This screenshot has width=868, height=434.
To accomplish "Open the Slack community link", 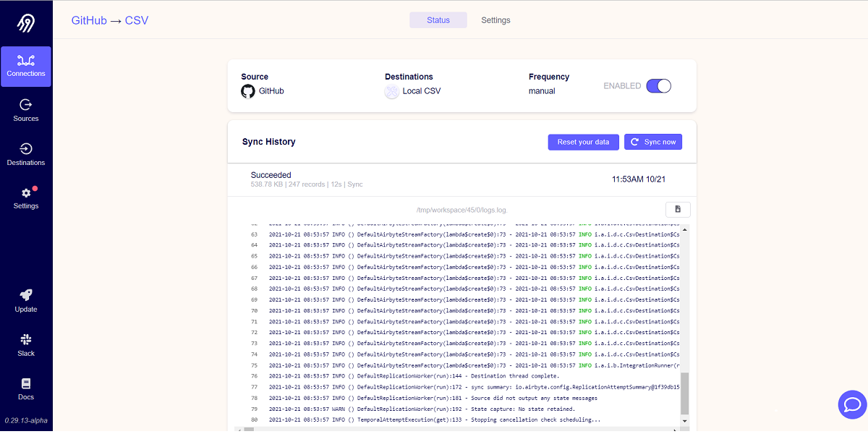I will 26,345.
